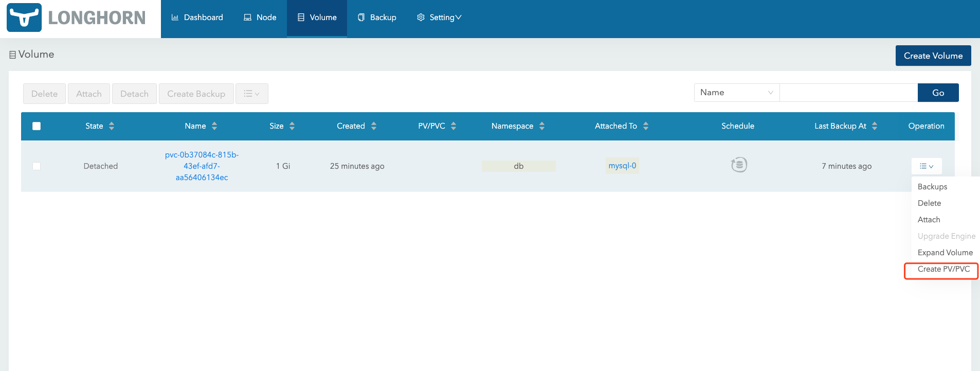The height and width of the screenshot is (371, 980).
Task: Choose Create PV/PVC from operation menu
Action: coord(943,269)
